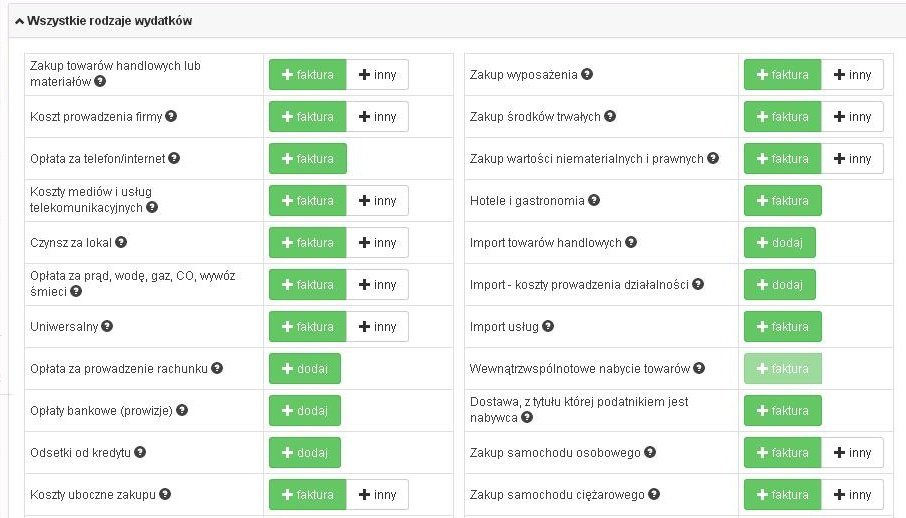Add faktura for Zakup środków trwałych
This screenshot has width=906, height=518.
click(x=782, y=117)
